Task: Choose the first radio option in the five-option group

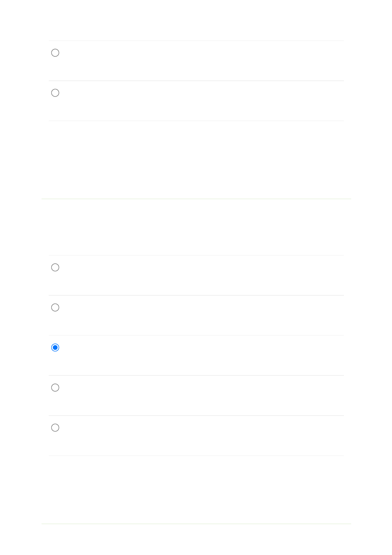Action: coord(55,267)
